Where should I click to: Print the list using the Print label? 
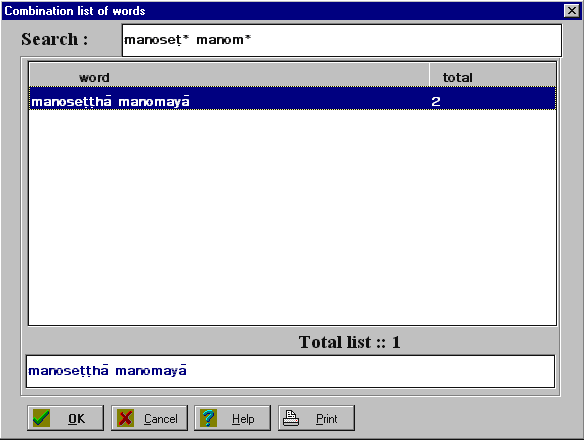[x=327, y=419]
